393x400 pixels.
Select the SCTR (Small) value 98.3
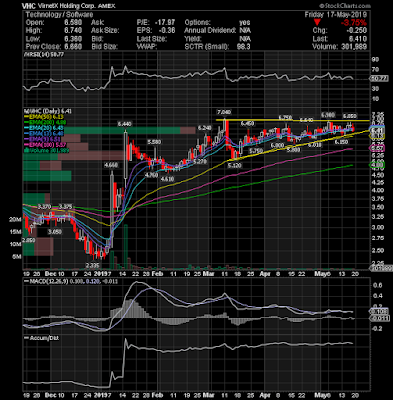244,47
